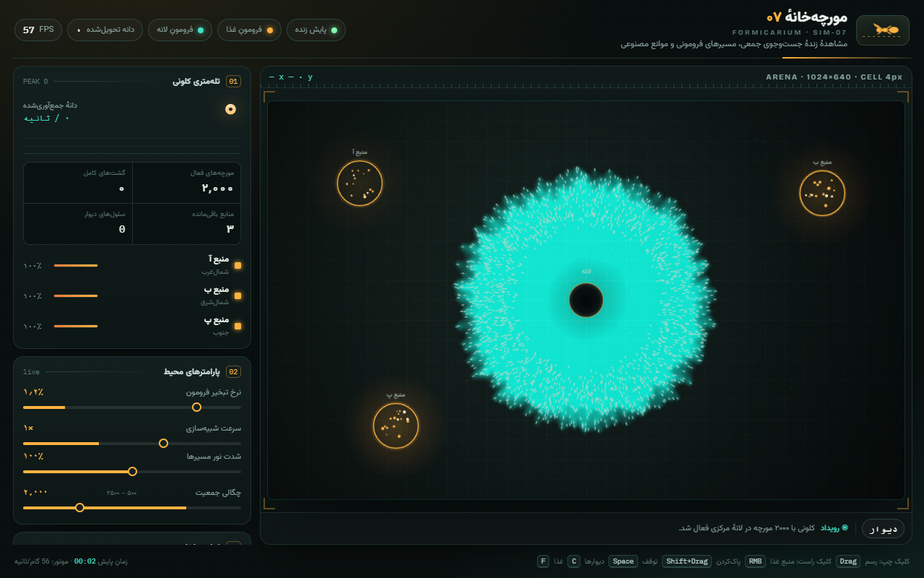Click the glowing grain indicator in telemetry

tap(231, 109)
